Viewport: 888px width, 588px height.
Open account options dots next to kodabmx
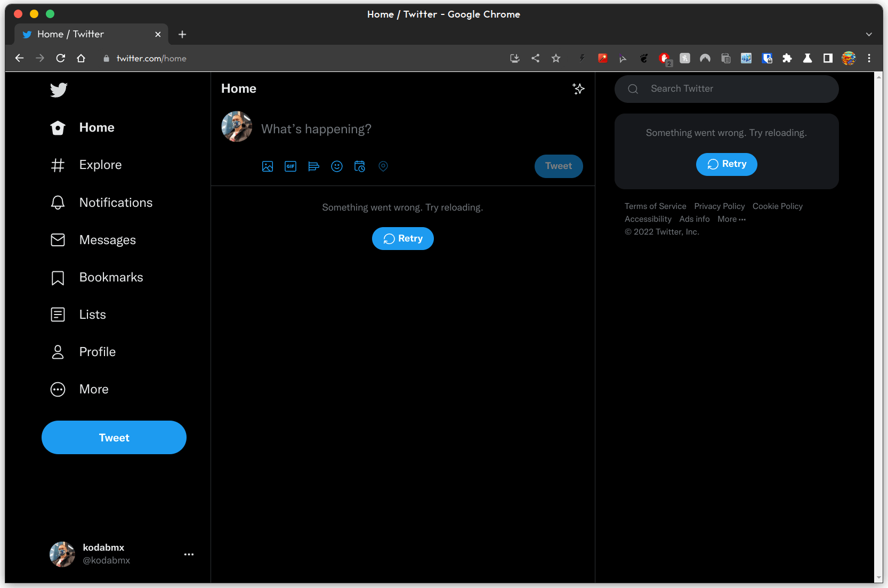[x=189, y=554]
